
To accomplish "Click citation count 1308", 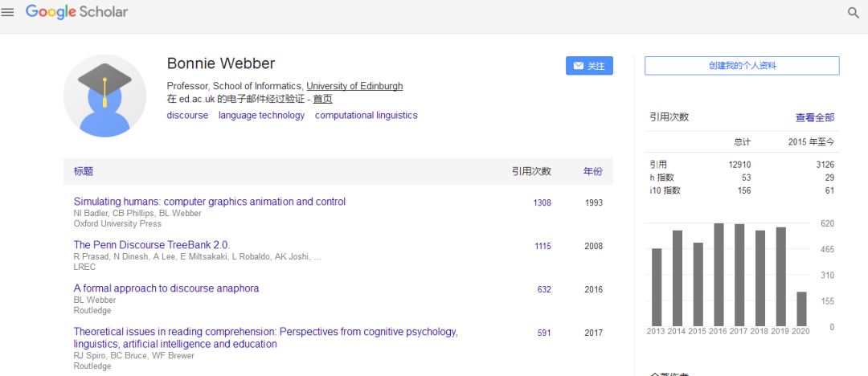I will [x=542, y=202].
